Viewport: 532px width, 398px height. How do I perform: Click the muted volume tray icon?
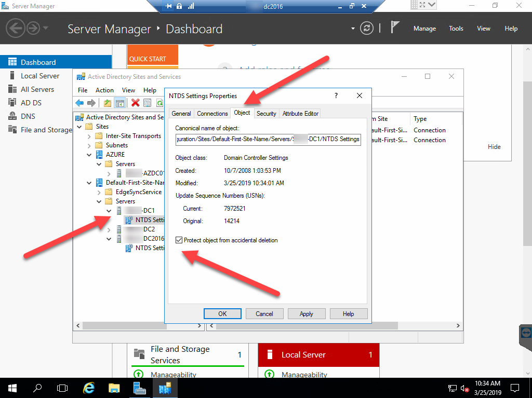tap(464, 389)
